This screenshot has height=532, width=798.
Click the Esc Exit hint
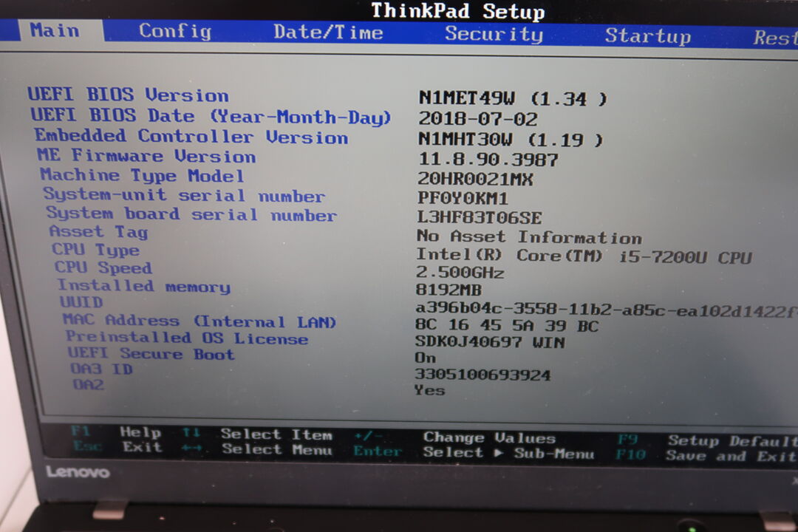(x=118, y=447)
